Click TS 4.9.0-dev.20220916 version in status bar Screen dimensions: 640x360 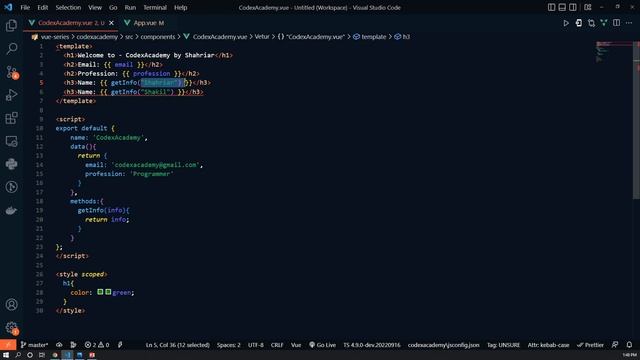point(371,345)
